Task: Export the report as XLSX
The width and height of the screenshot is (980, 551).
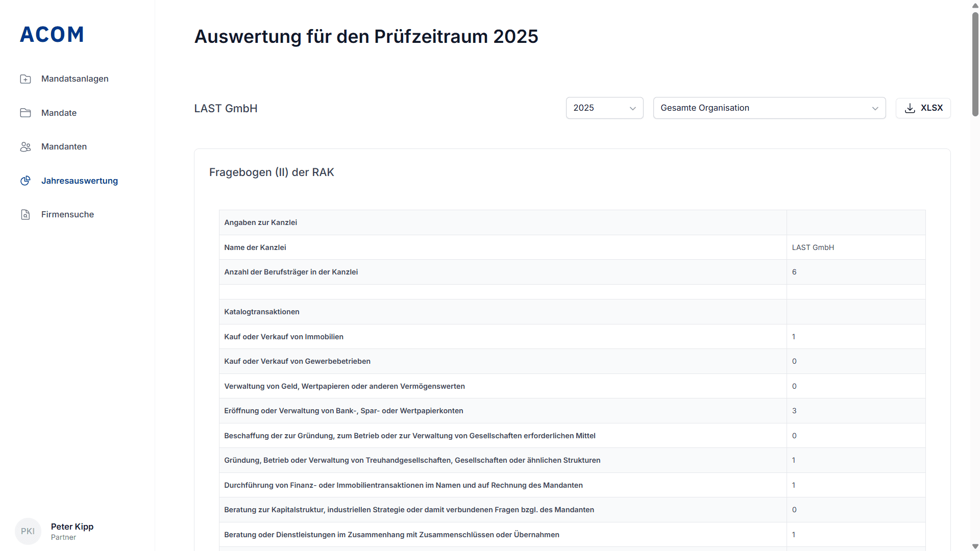Action: 923,108
